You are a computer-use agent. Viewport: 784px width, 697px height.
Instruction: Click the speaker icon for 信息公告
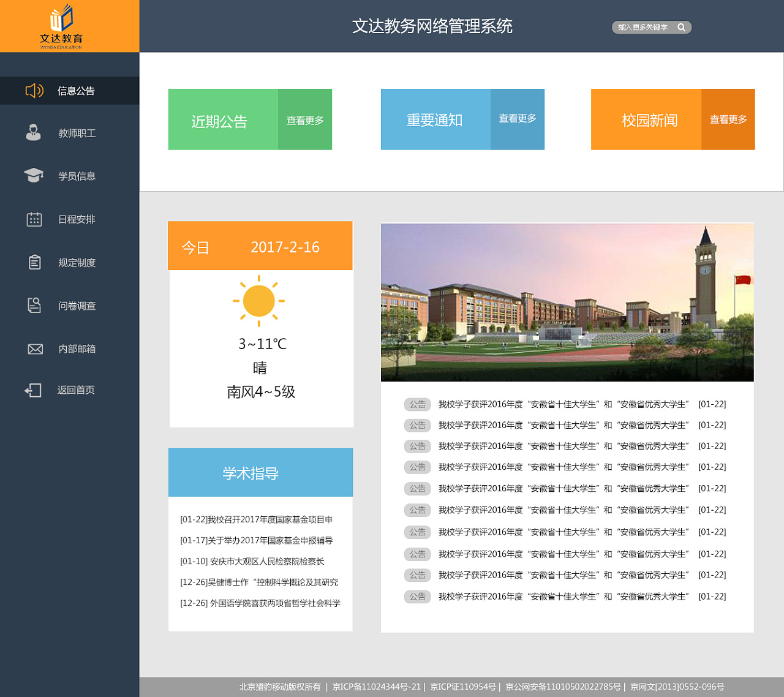tap(34, 91)
